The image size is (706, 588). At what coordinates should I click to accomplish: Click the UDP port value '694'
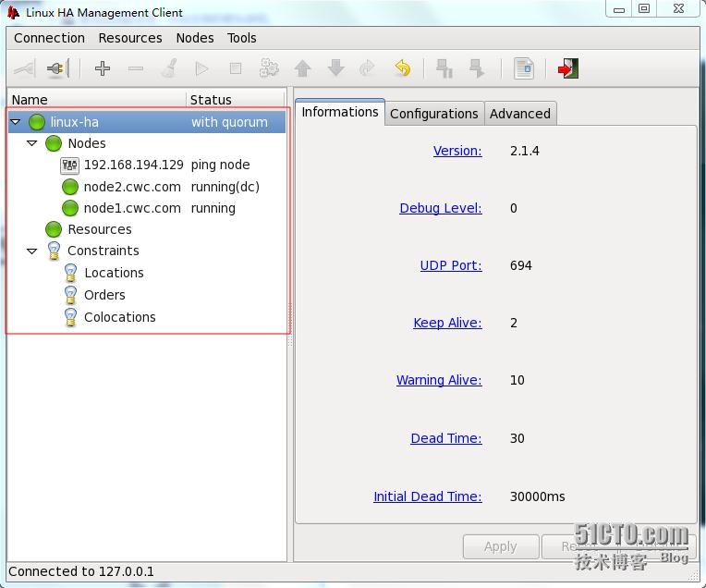pos(521,265)
